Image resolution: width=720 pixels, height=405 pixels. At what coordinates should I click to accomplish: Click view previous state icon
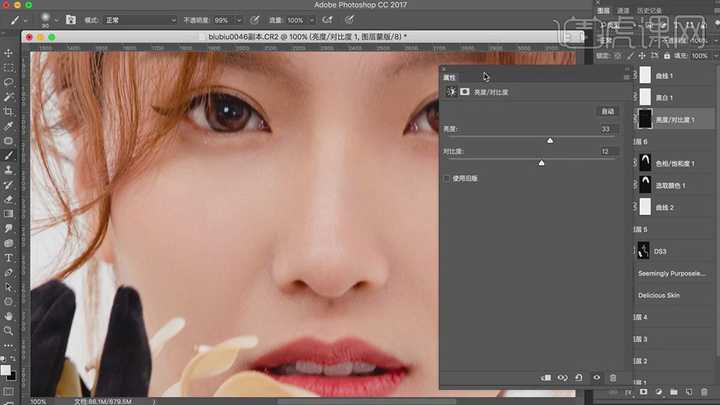click(562, 377)
